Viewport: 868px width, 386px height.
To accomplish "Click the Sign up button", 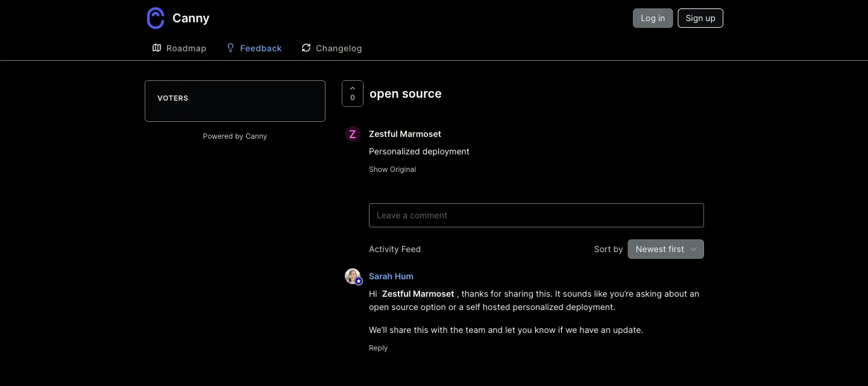I will (700, 18).
